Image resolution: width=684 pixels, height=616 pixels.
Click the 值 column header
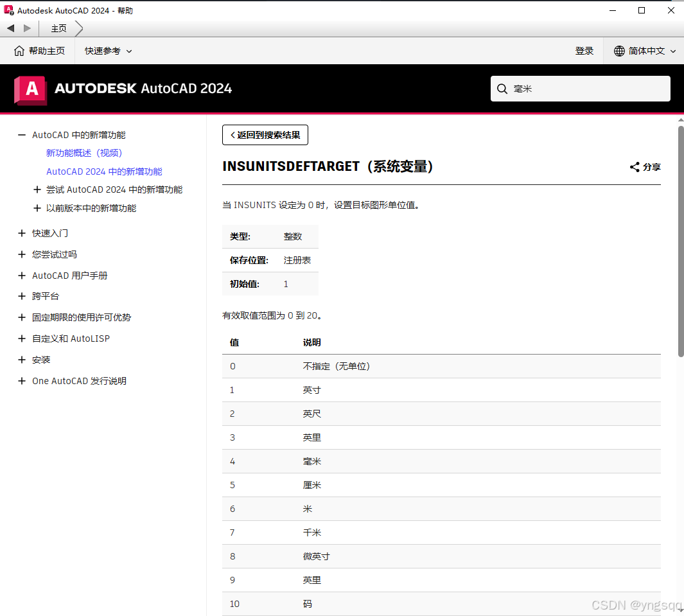(234, 342)
